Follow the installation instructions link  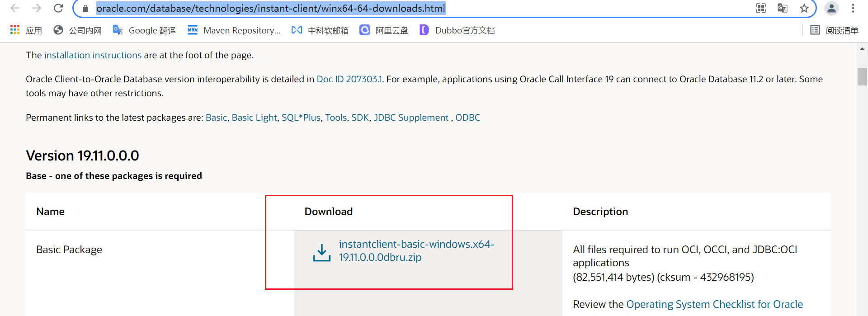coord(93,55)
